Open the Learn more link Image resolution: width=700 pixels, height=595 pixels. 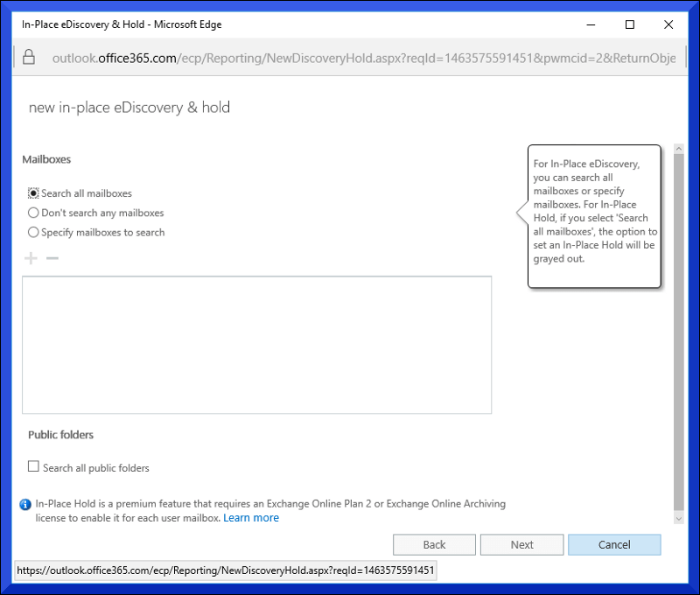[251, 518]
